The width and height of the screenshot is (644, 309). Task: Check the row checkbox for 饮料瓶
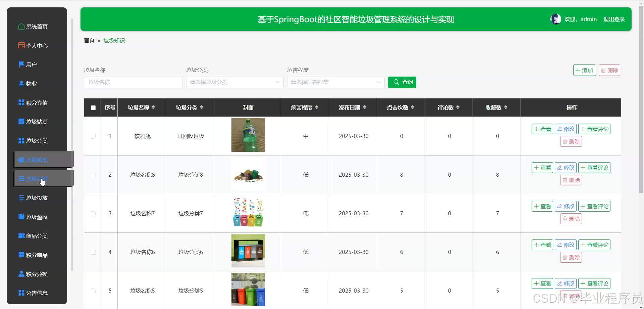[93, 136]
